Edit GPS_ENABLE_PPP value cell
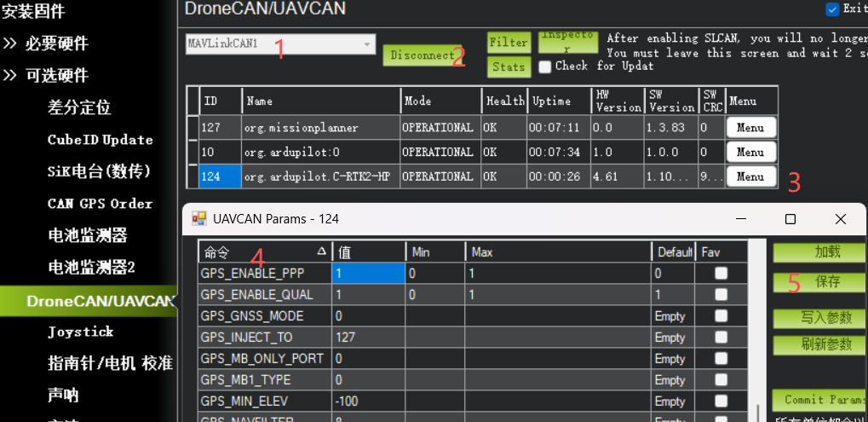The image size is (868, 422). [x=369, y=273]
